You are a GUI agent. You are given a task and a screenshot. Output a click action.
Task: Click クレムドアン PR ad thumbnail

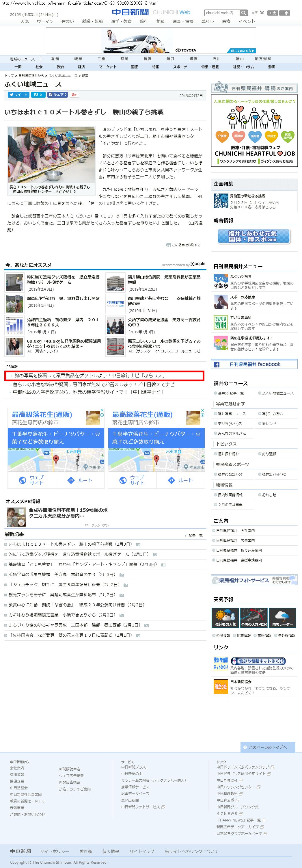tap(16, 517)
